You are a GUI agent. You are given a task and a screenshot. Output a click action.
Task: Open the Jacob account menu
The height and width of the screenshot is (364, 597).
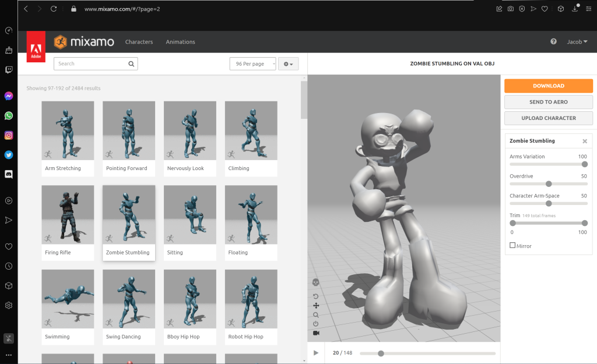coord(577,42)
